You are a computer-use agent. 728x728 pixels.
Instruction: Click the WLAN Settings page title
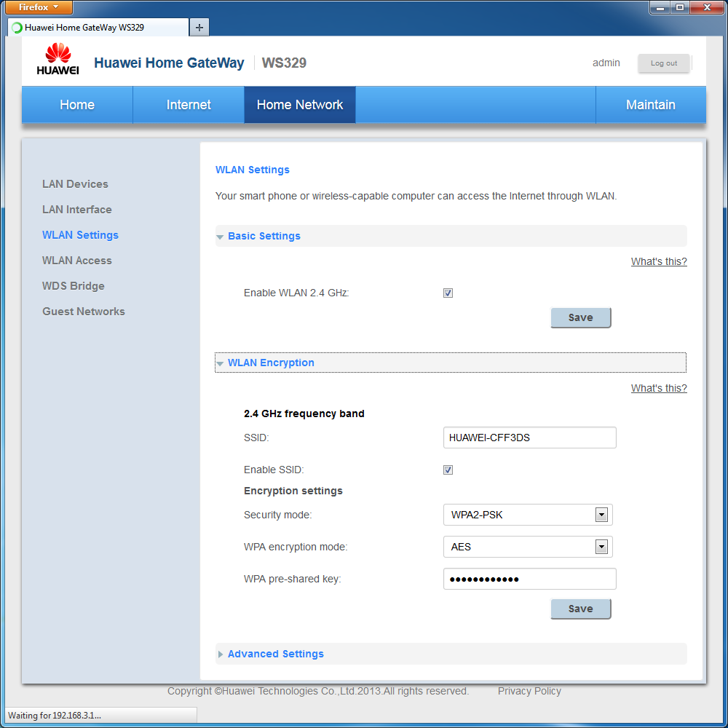coord(253,170)
